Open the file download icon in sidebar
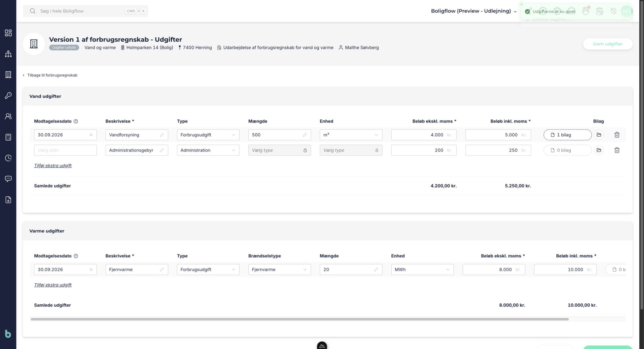This screenshot has height=349, width=644. coord(8,200)
